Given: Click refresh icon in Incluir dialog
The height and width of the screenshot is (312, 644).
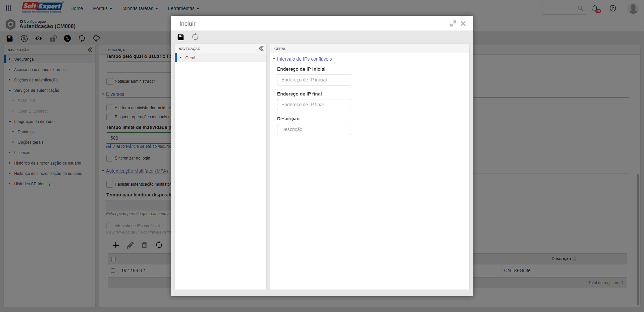Looking at the screenshot, I should click(x=195, y=37).
